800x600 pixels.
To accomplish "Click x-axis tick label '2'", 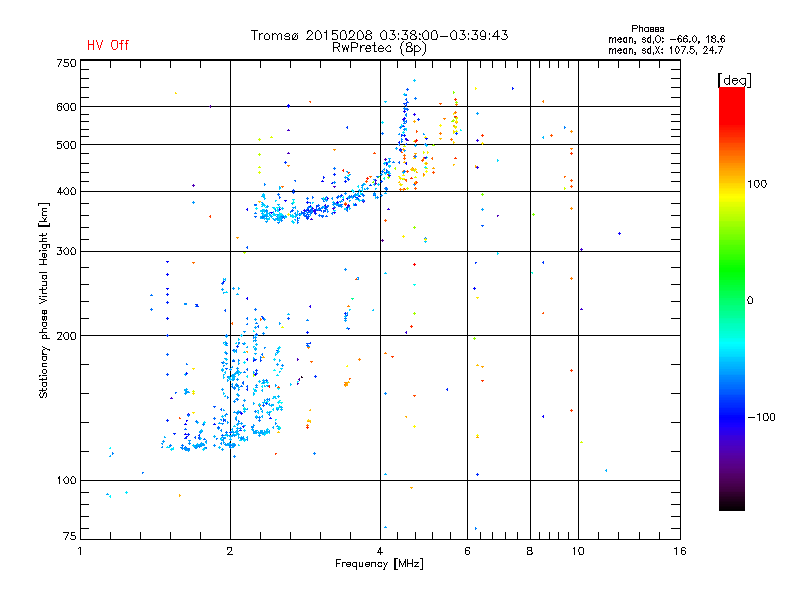I will tap(230, 551).
